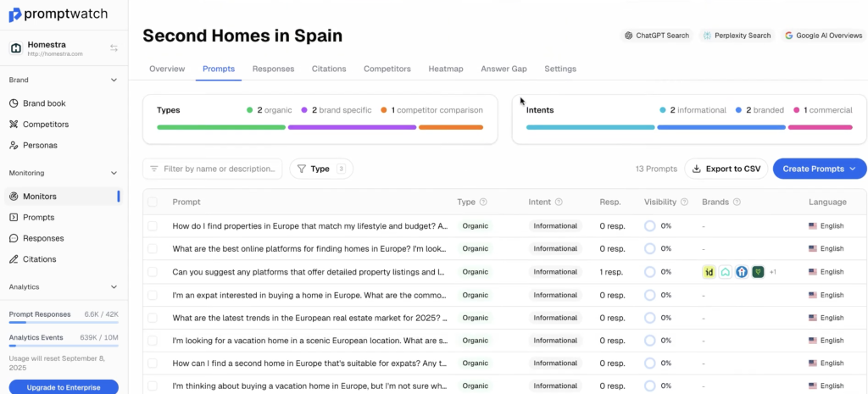Screen dimensions: 868x394
Task: Check the 'second home in Europe' row checkbox
Action: click(x=153, y=363)
